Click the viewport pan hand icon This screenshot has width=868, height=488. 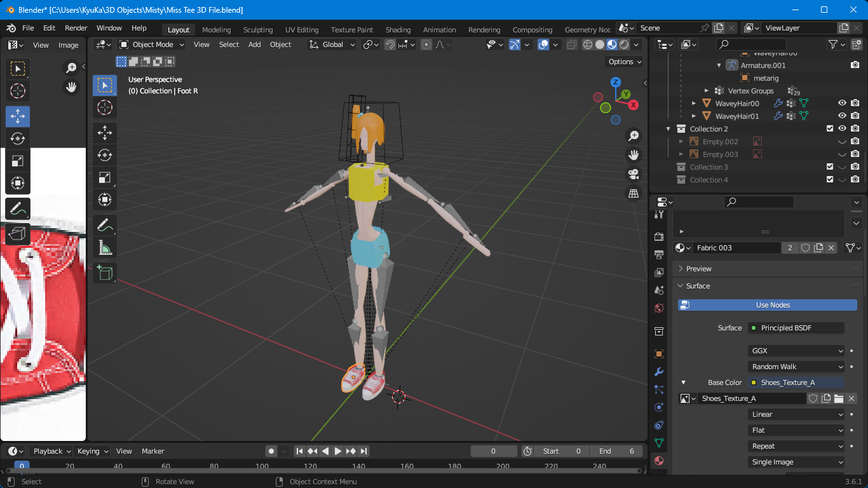(634, 154)
